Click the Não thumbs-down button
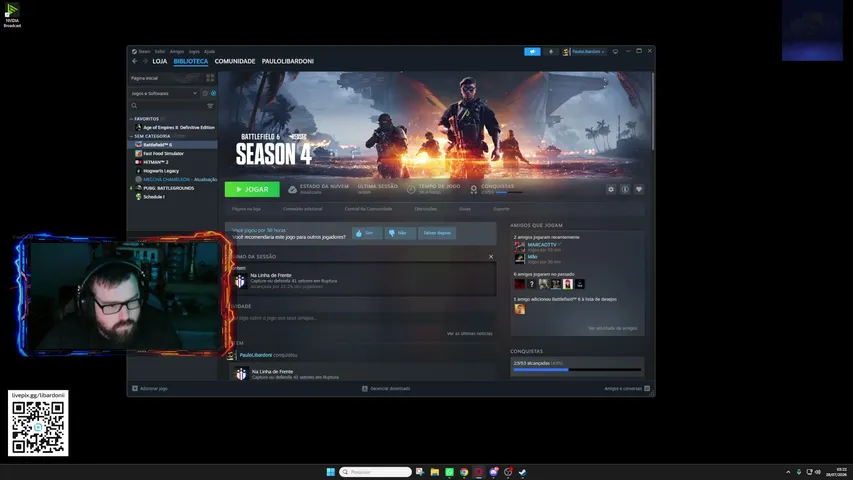Viewport: 853px width, 480px height. (x=400, y=233)
